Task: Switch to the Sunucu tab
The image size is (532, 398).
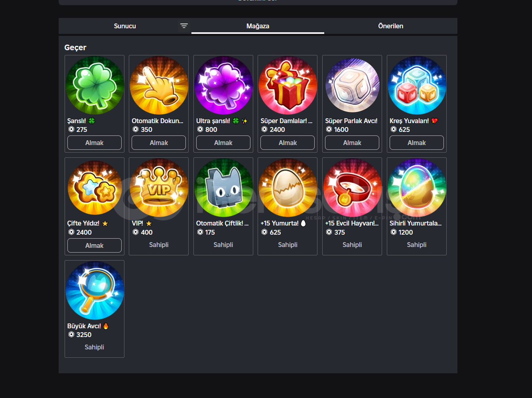Action: [125, 26]
